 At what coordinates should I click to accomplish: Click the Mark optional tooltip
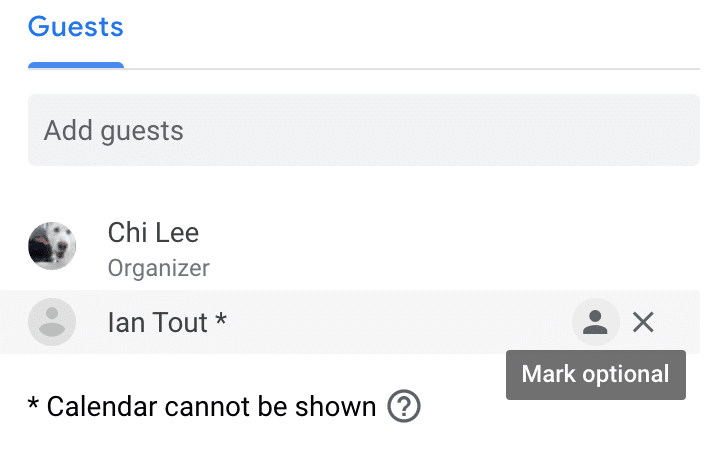[595, 375]
